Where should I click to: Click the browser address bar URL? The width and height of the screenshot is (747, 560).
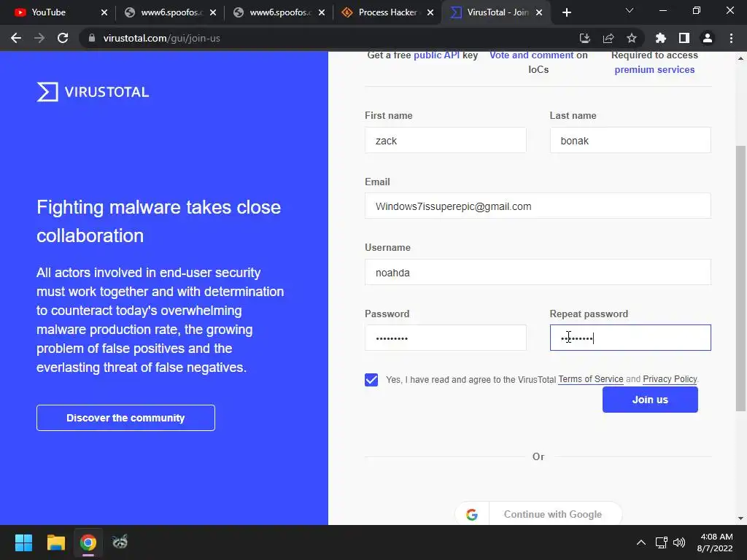(x=161, y=38)
